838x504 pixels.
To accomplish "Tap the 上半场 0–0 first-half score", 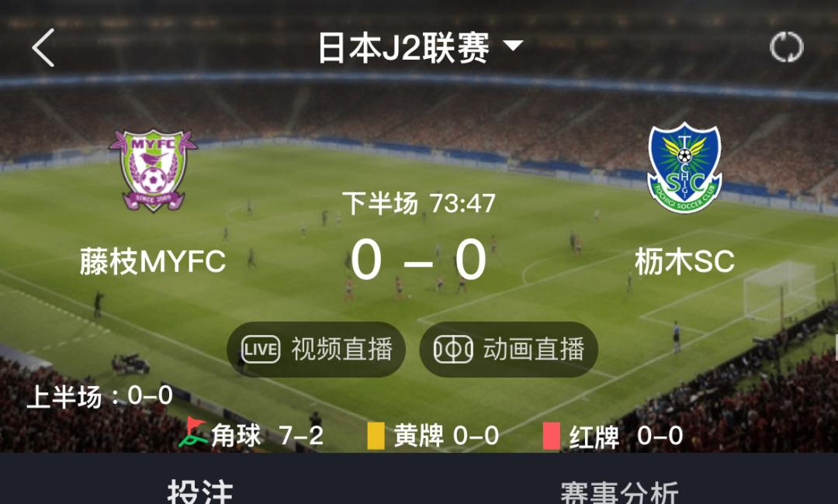I will (x=99, y=396).
